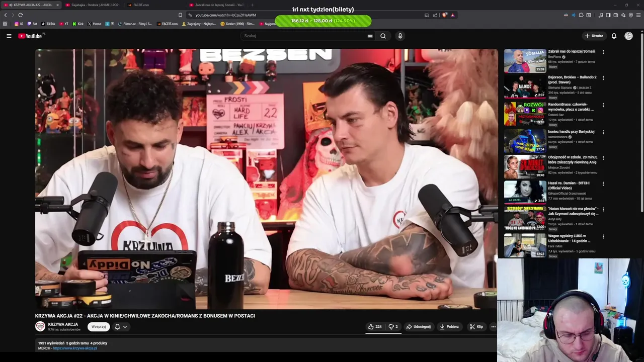Open the Dealer (1996) bookmark

237,24
